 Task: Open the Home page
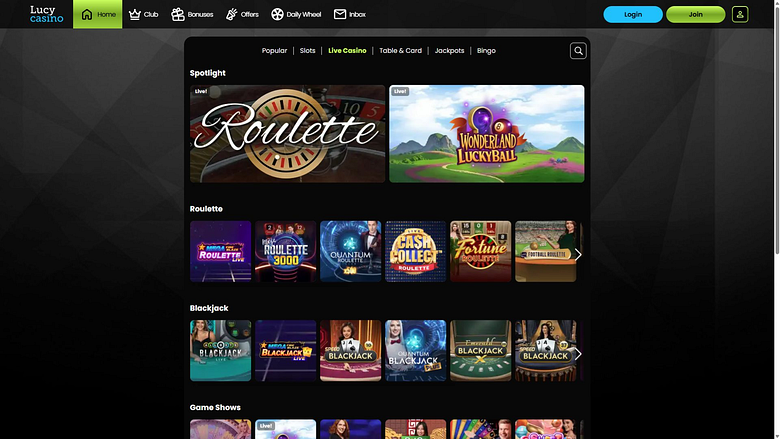pyautogui.click(x=98, y=14)
